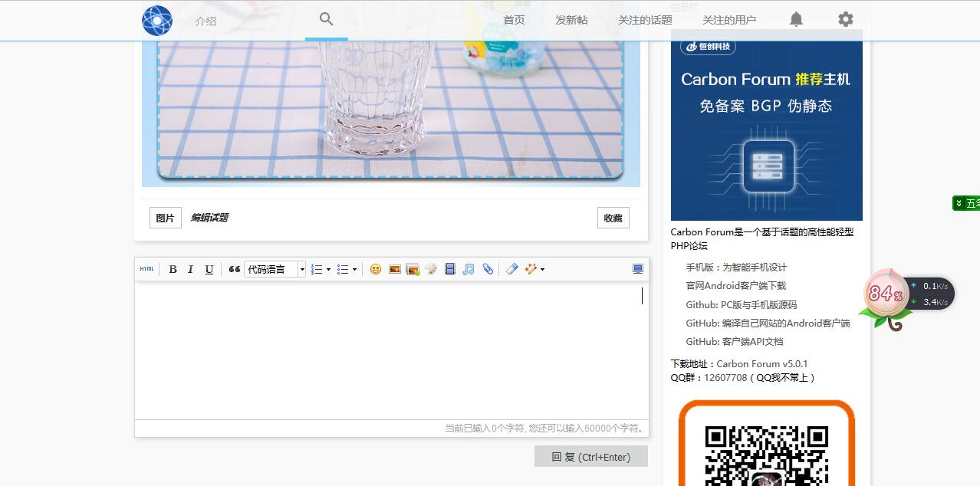This screenshot has height=486, width=980.
Task: Toggle bold formatting
Action: [173, 269]
